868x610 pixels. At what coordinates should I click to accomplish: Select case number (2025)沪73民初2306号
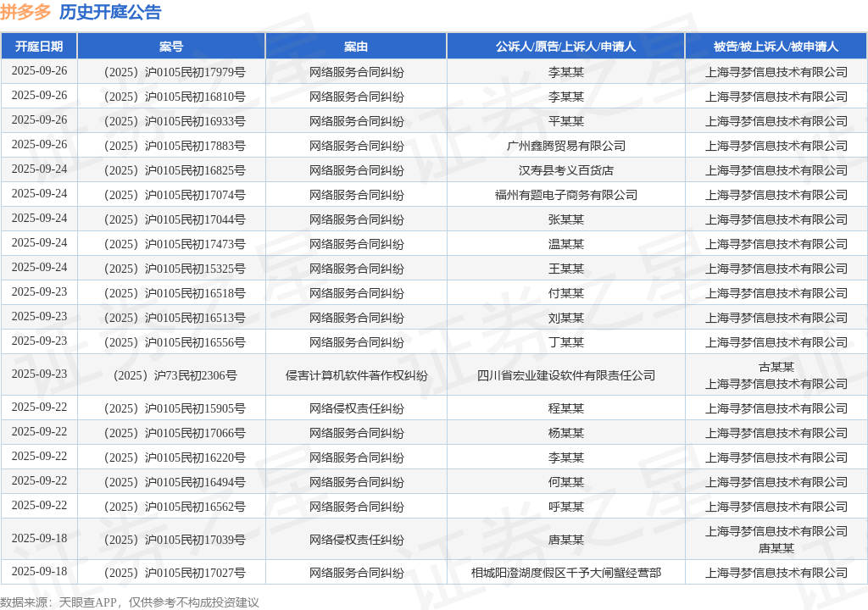pyautogui.click(x=175, y=375)
